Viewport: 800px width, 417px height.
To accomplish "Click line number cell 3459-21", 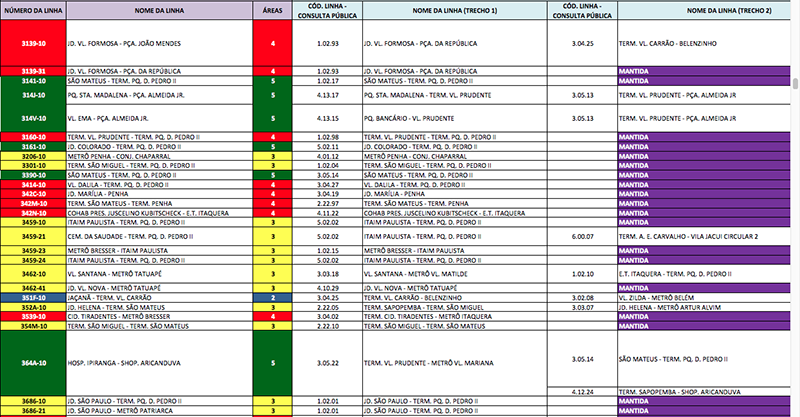I will point(33,237).
